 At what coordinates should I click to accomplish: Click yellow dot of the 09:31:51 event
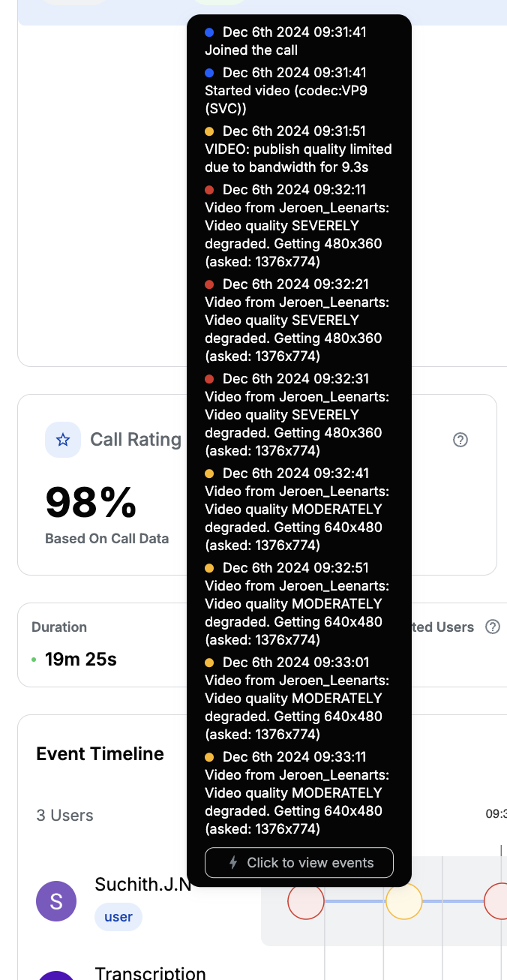209,131
